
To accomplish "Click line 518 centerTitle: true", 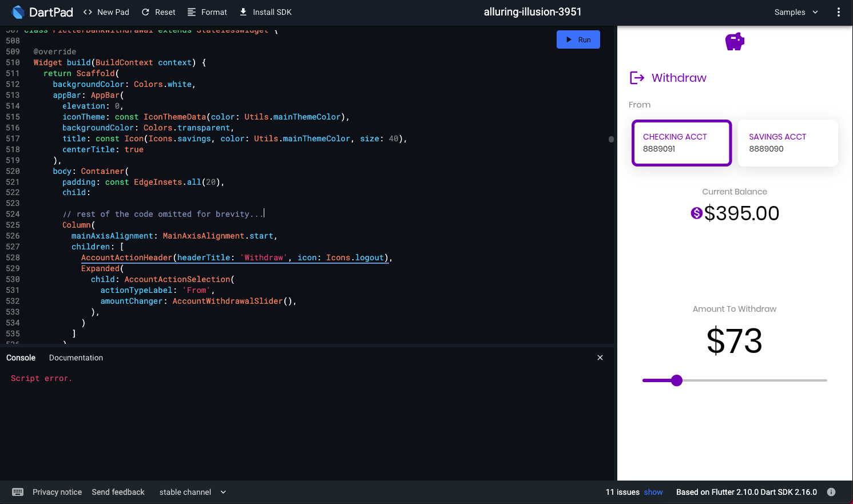I will click(103, 149).
